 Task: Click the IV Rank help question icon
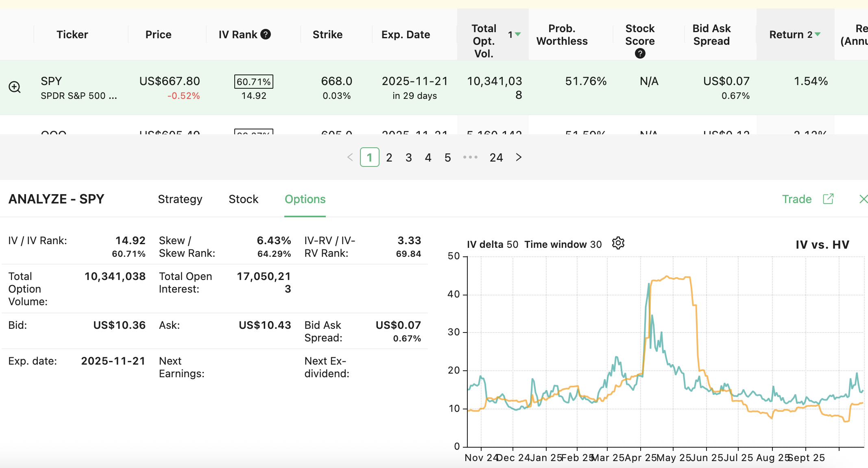(x=266, y=35)
